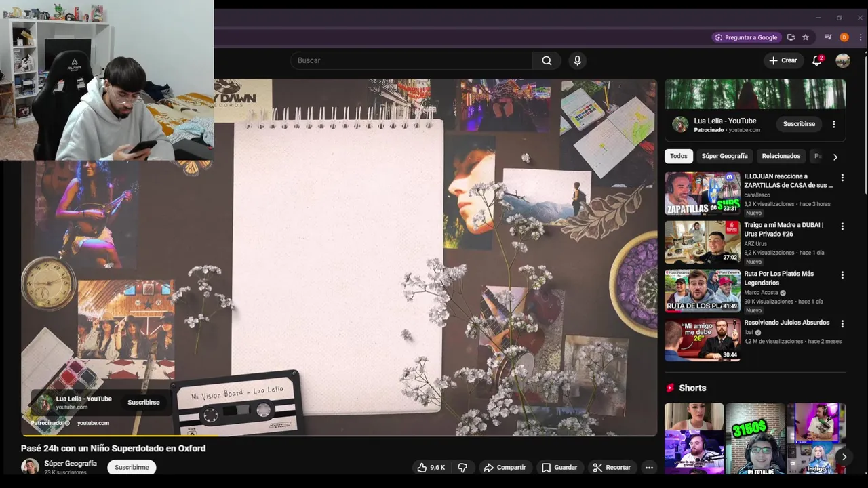Click the canallesco channel name
This screenshot has height=488, width=868.
click(757, 195)
